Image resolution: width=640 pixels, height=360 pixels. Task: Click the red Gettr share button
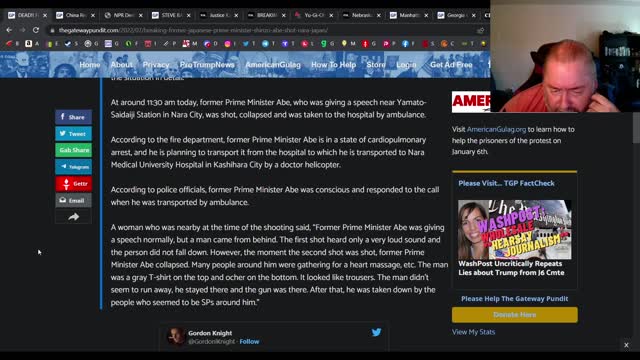coord(73,184)
